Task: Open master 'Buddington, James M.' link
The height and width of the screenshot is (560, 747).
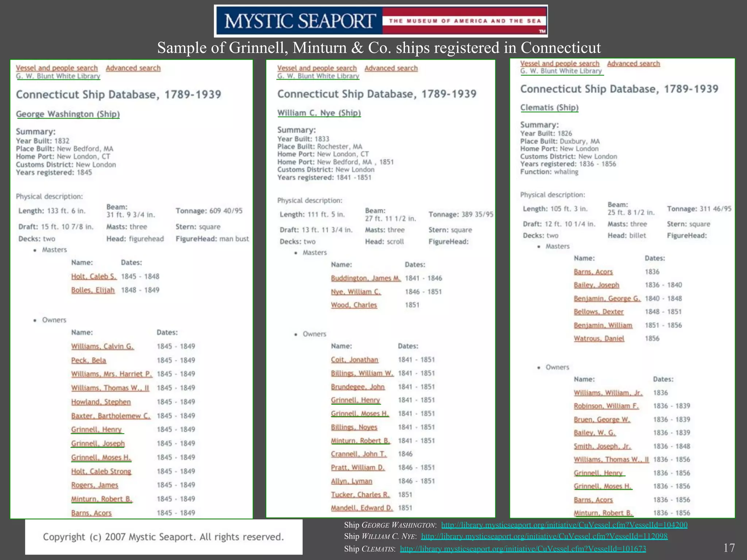Action: [x=366, y=278]
